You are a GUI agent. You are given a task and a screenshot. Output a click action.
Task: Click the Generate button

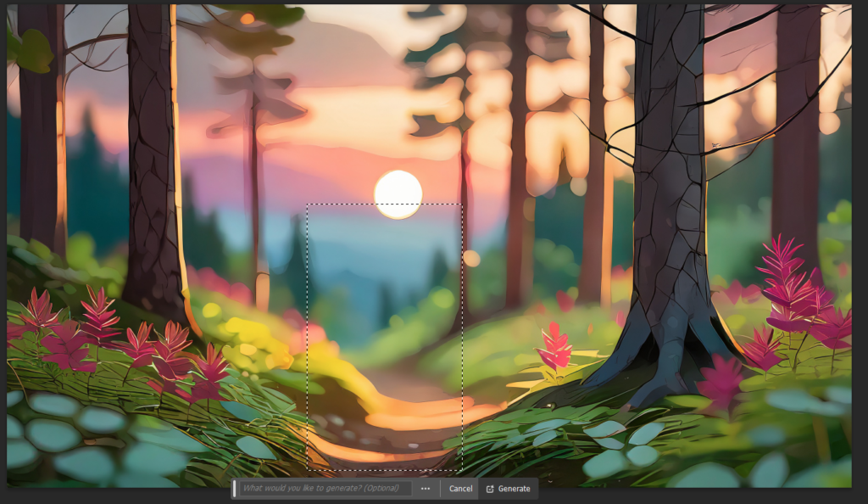point(509,489)
